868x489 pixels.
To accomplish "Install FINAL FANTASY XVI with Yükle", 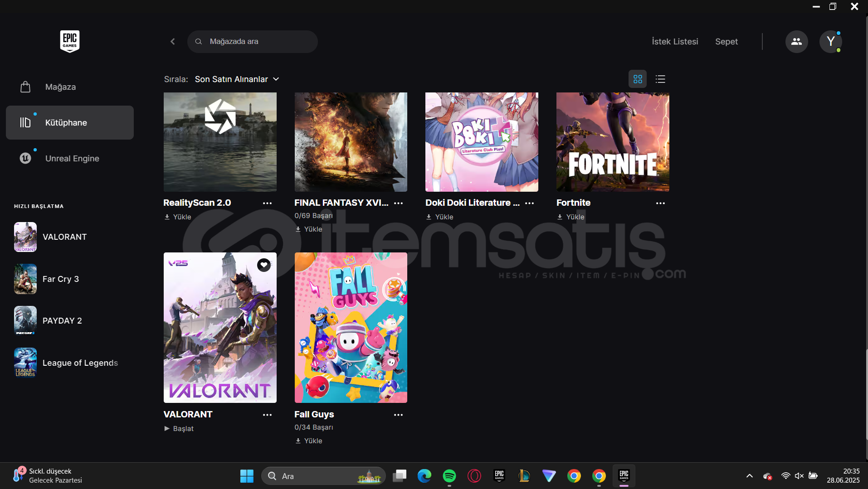I will pyautogui.click(x=309, y=229).
